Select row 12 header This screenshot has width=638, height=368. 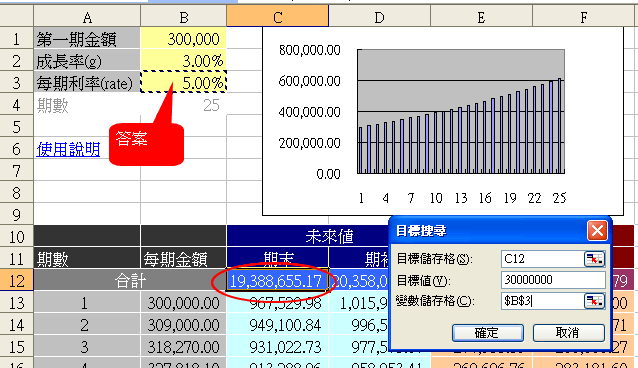(16, 281)
